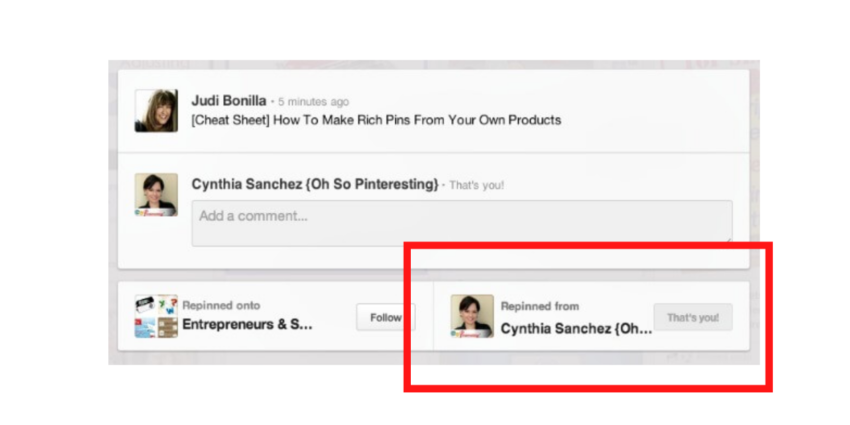Screen dimensions: 850x425
Task: Open Cynthia Sanchez {Oh So Pinteresting} commenter name
Action: coord(315,184)
